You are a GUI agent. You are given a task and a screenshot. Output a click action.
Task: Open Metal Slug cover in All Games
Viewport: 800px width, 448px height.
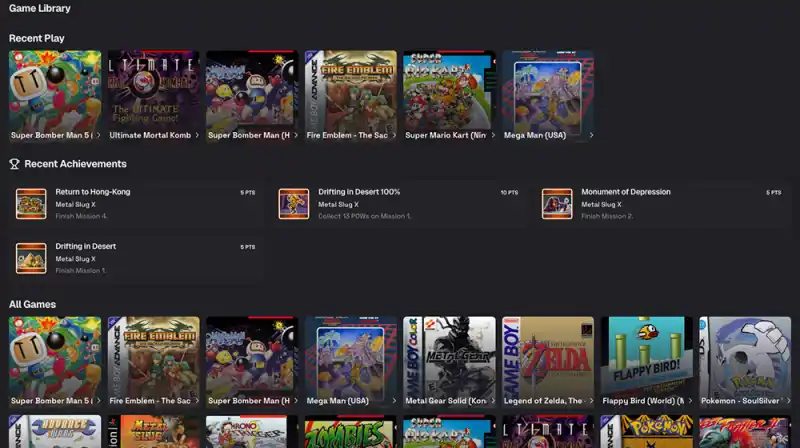154,432
